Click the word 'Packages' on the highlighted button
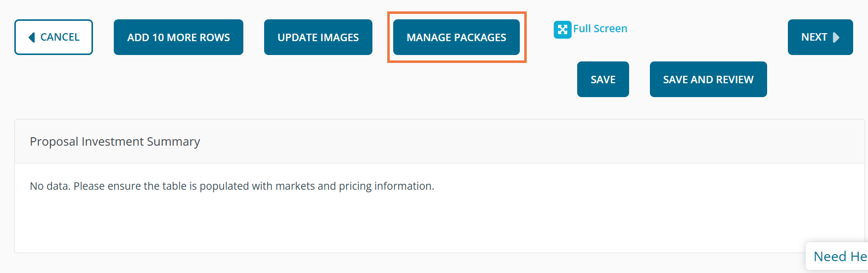This screenshot has height=273, width=868. [480, 38]
